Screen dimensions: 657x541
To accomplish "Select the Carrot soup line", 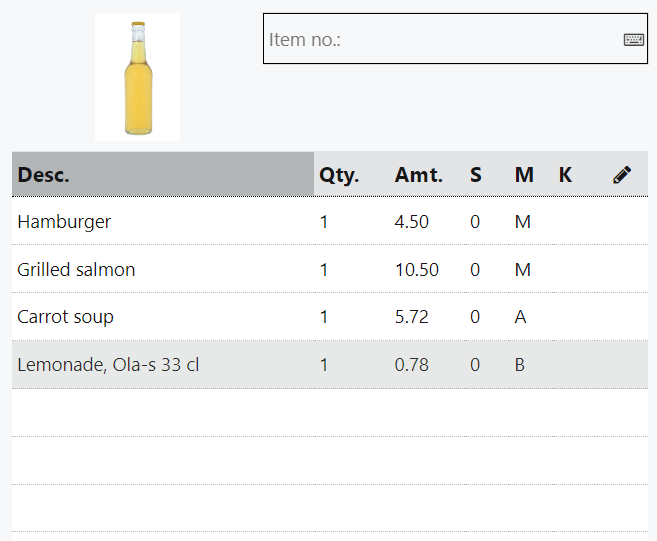I will pos(65,317).
